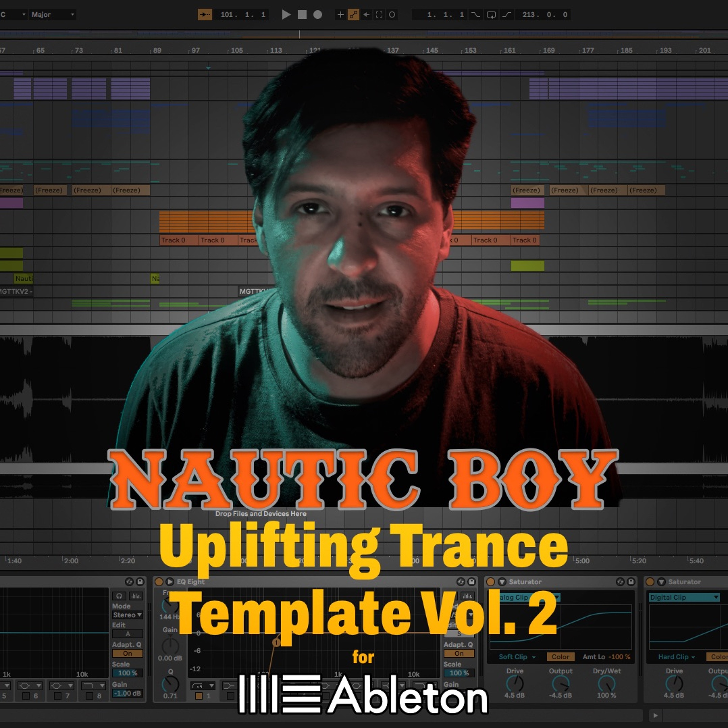Toggle the orange Automation Arm button

(x=354, y=15)
